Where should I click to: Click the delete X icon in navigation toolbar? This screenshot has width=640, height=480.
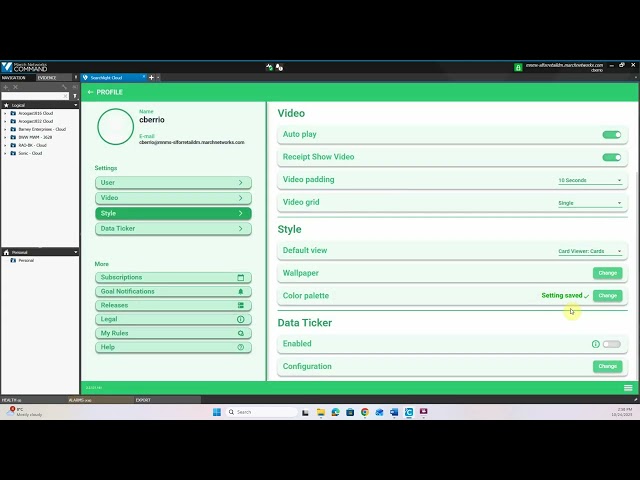[16, 87]
